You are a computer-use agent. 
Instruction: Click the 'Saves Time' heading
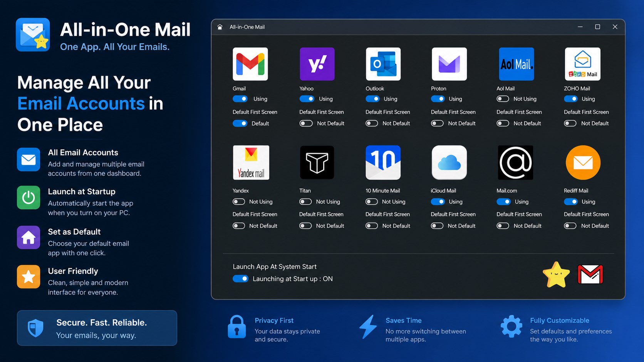tap(404, 320)
